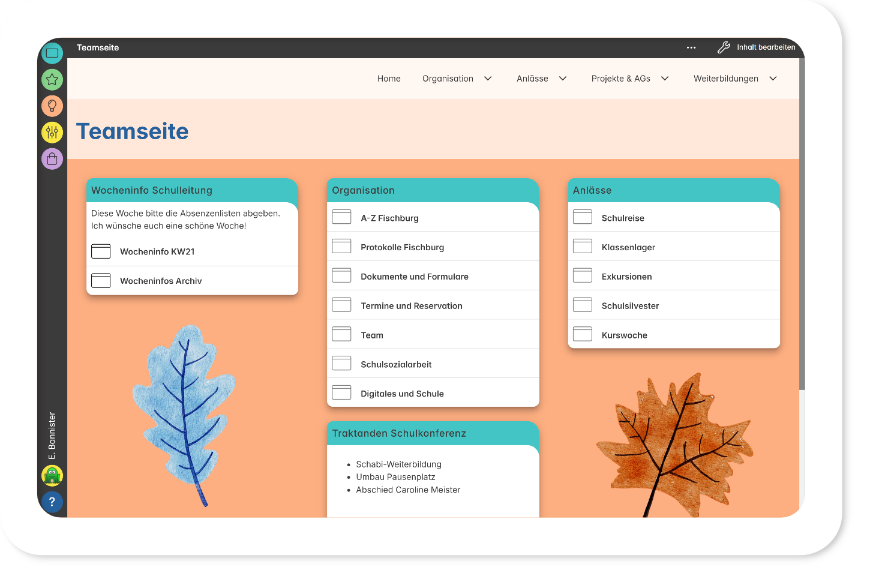Select Termine und Reservation item
This screenshot has height=588, width=870.
411,306
